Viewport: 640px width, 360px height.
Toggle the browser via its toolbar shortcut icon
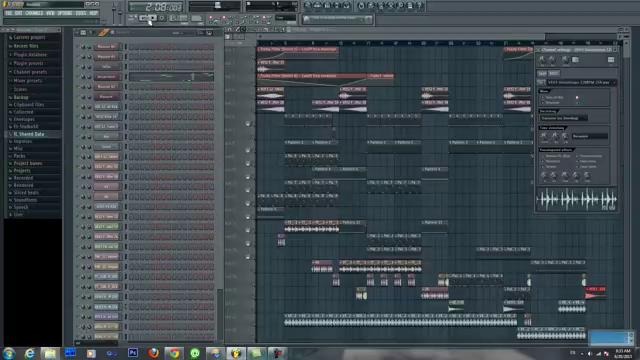click(337, 6)
